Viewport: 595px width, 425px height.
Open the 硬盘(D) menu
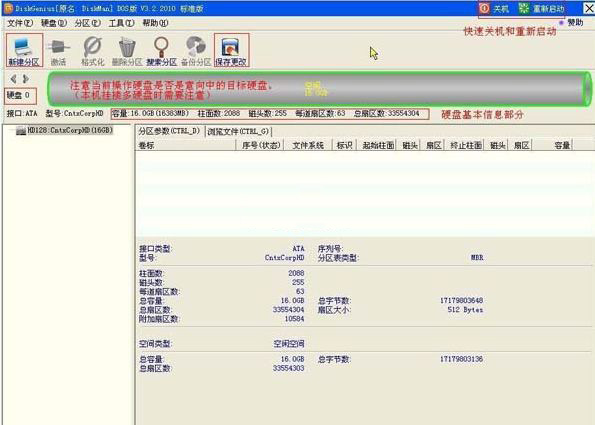[x=54, y=23]
